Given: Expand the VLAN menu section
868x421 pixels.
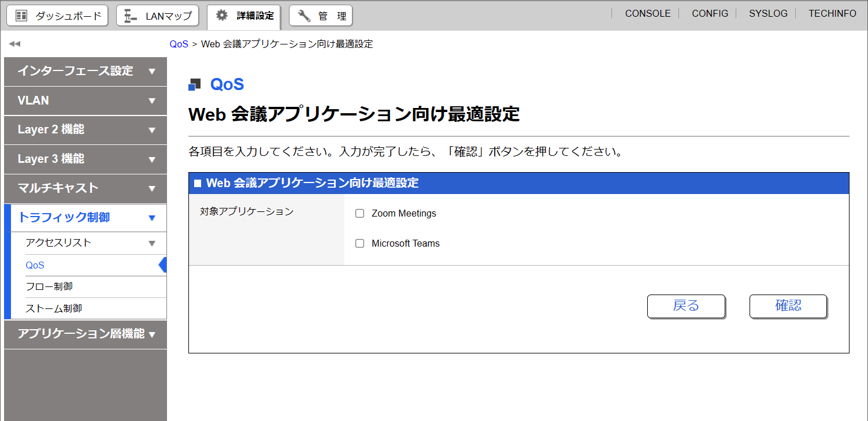Looking at the screenshot, I should 152,101.
